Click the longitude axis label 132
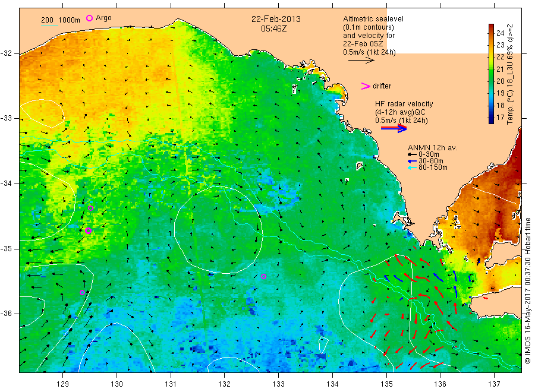The width and height of the screenshot is (535, 392). pyautogui.click(x=225, y=384)
